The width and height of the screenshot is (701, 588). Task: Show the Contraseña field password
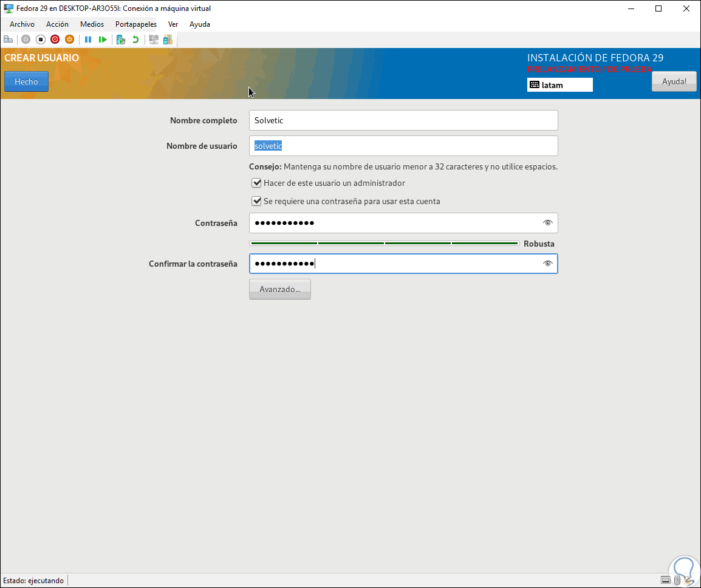548,223
